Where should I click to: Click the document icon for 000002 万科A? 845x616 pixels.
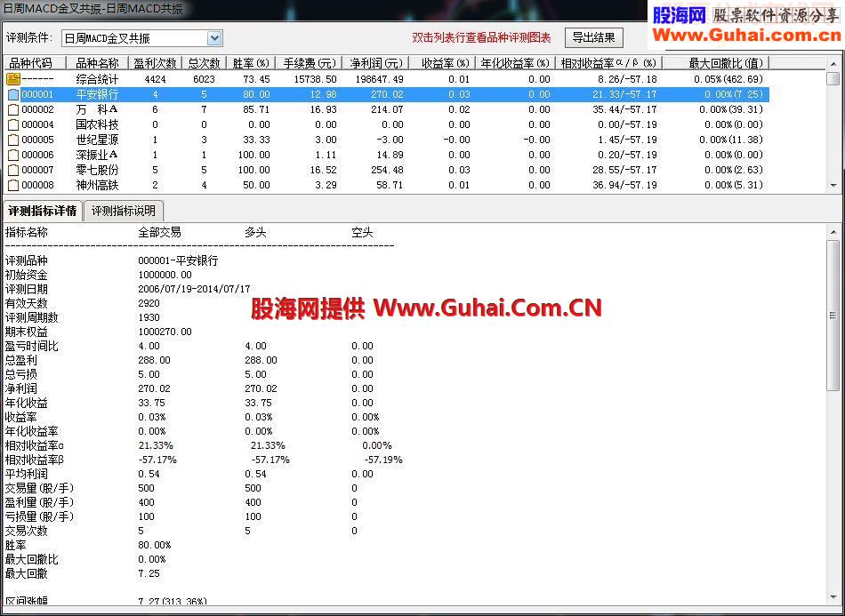coord(13,110)
